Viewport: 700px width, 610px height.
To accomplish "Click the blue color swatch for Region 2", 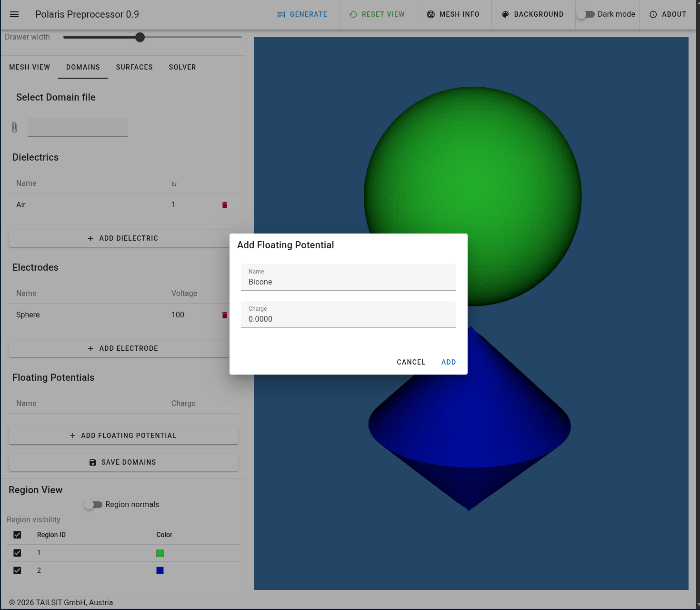I will tap(160, 570).
